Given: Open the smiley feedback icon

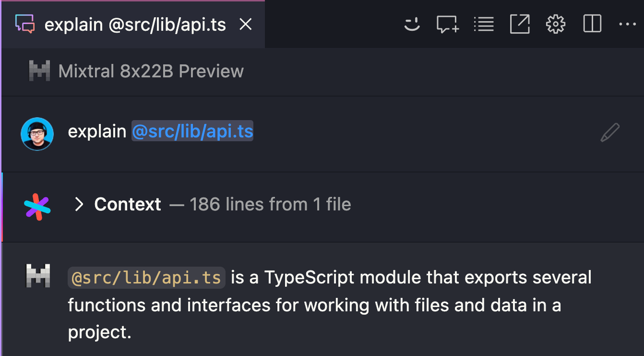Looking at the screenshot, I should click(412, 24).
